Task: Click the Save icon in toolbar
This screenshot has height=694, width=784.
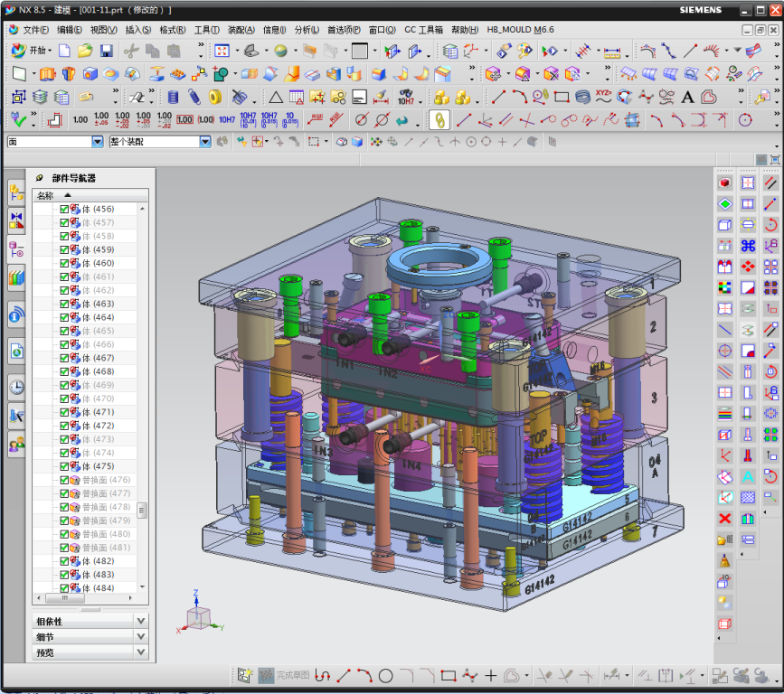Action: [107, 51]
